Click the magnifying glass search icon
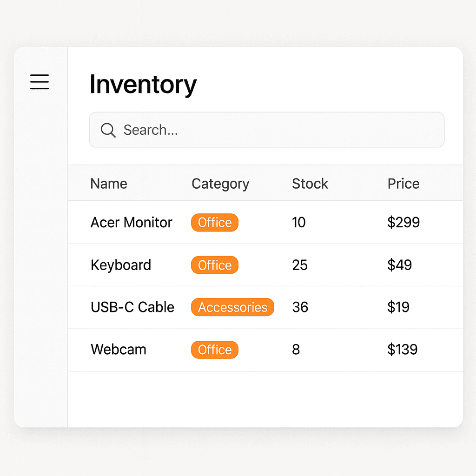Viewport: 476px width, 476px height. click(108, 130)
